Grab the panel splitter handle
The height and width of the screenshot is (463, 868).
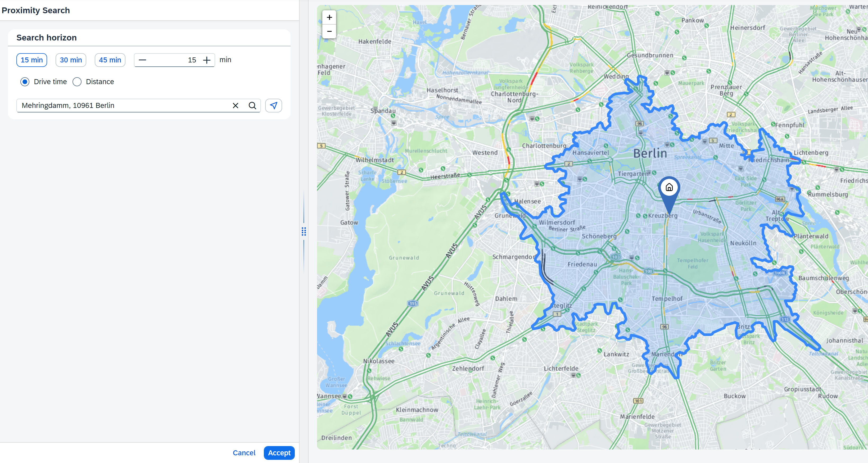pyautogui.click(x=304, y=231)
